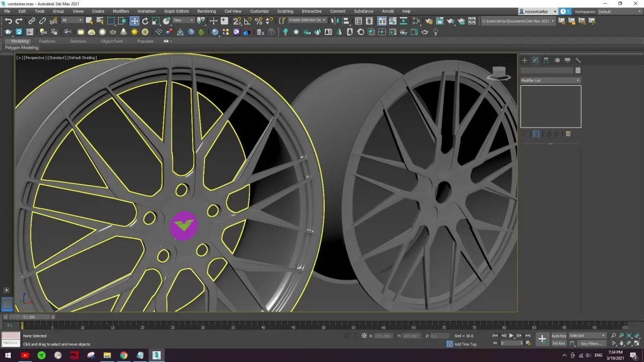Click the Play Animation button

tap(511, 336)
